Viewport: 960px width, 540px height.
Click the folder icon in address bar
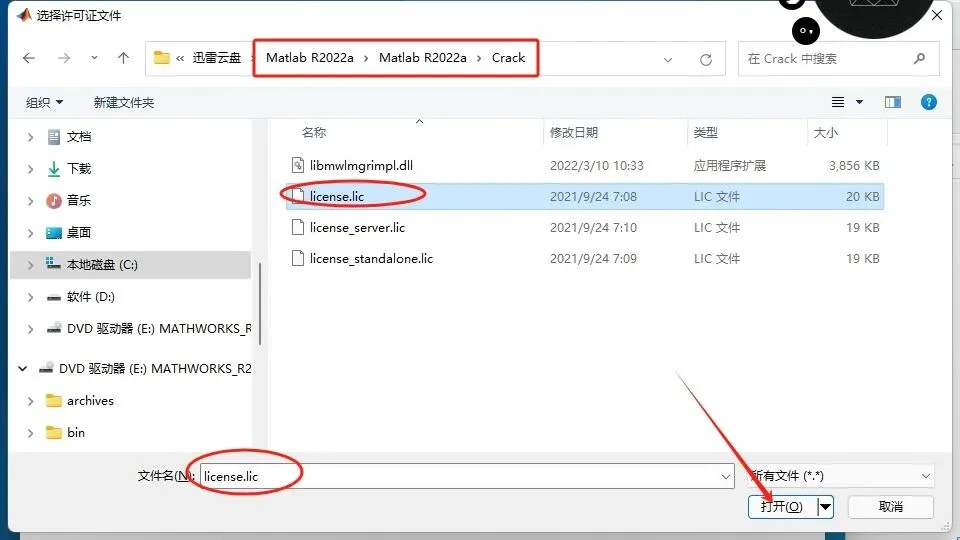[162, 58]
